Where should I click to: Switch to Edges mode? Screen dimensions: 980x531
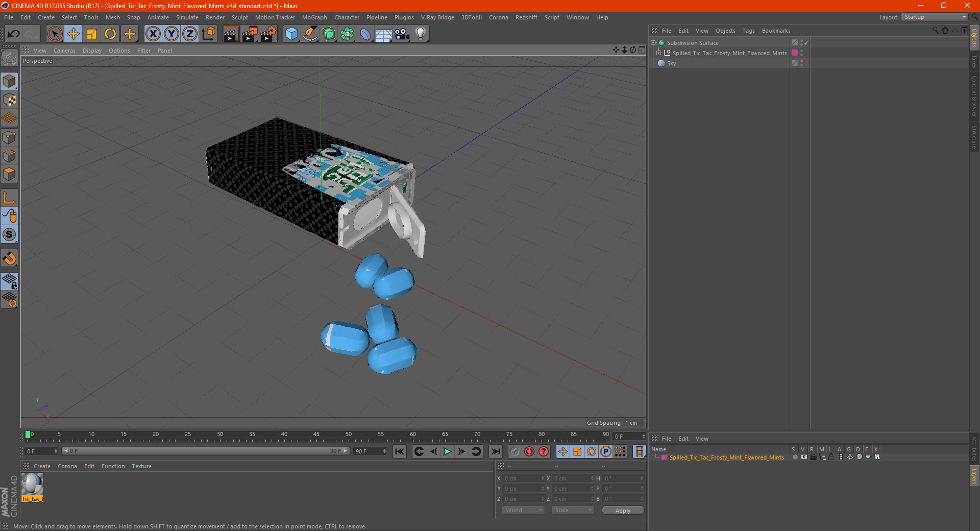pyautogui.click(x=9, y=156)
